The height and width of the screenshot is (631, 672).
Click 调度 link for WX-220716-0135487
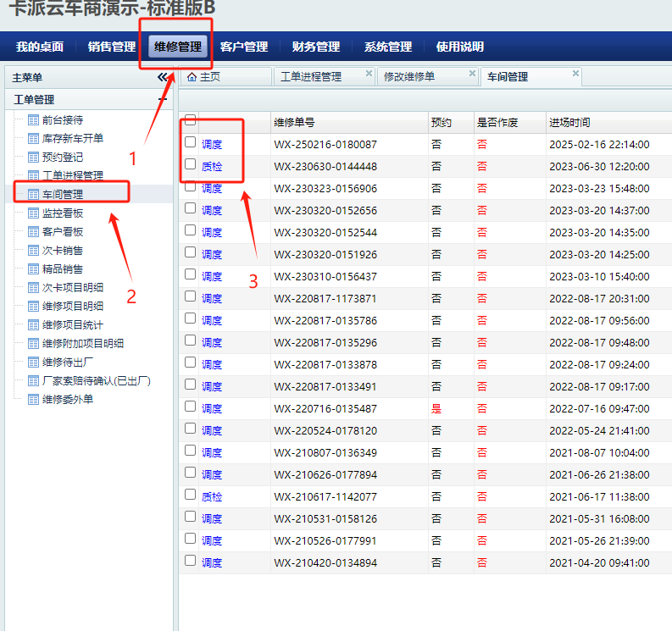[x=212, y=409]
